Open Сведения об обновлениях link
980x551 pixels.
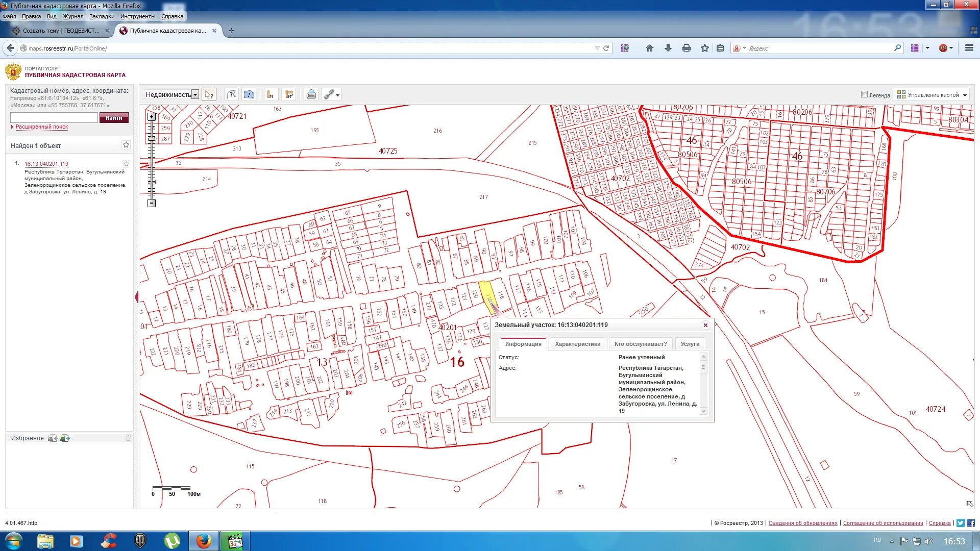point(803,523)
